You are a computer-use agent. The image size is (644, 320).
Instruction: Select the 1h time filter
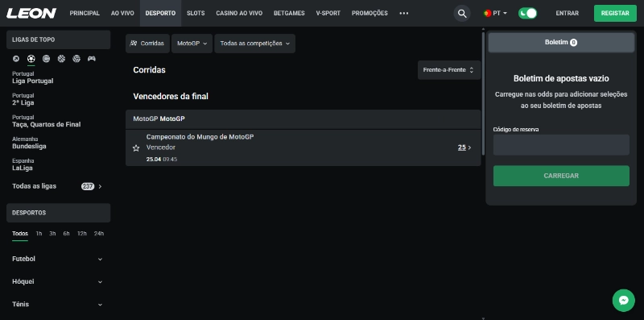(x=39, y=234)
